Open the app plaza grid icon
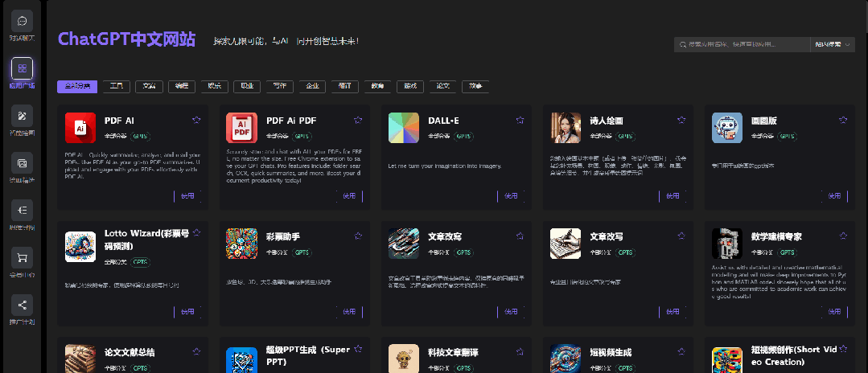Image resolution: width=868 pixels, height=373 pixels. [x=23, y=68]
